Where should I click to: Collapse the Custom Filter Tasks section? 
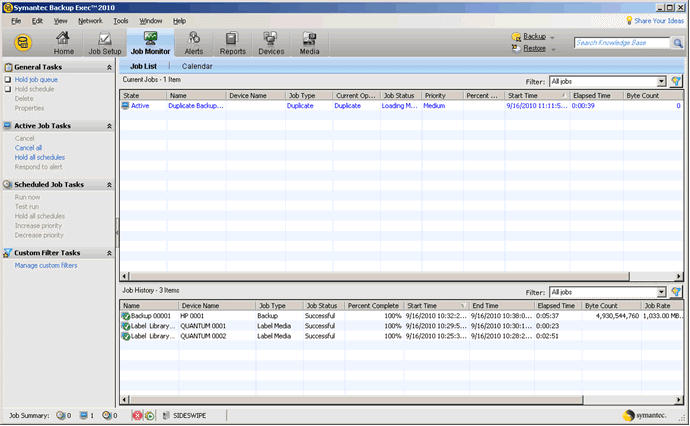pos(109,253)
